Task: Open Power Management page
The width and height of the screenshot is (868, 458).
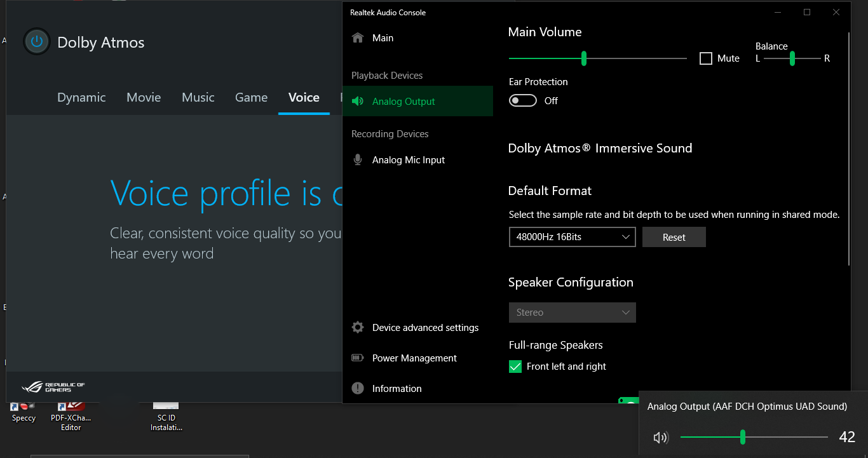Action: 417,358
